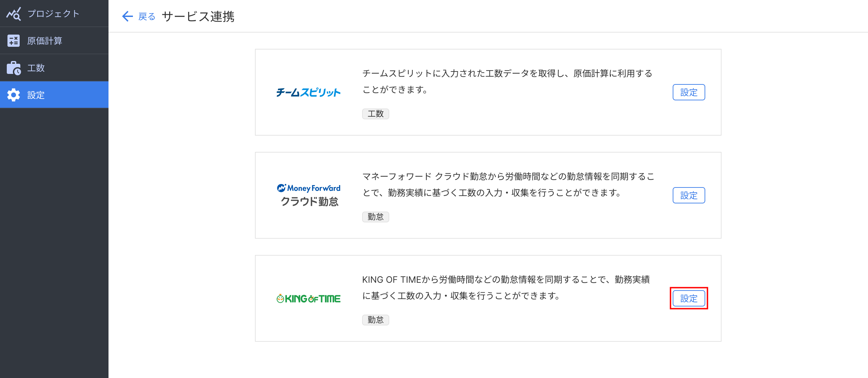Click the man-hours briefcase clock icon

tap(14, 68)
